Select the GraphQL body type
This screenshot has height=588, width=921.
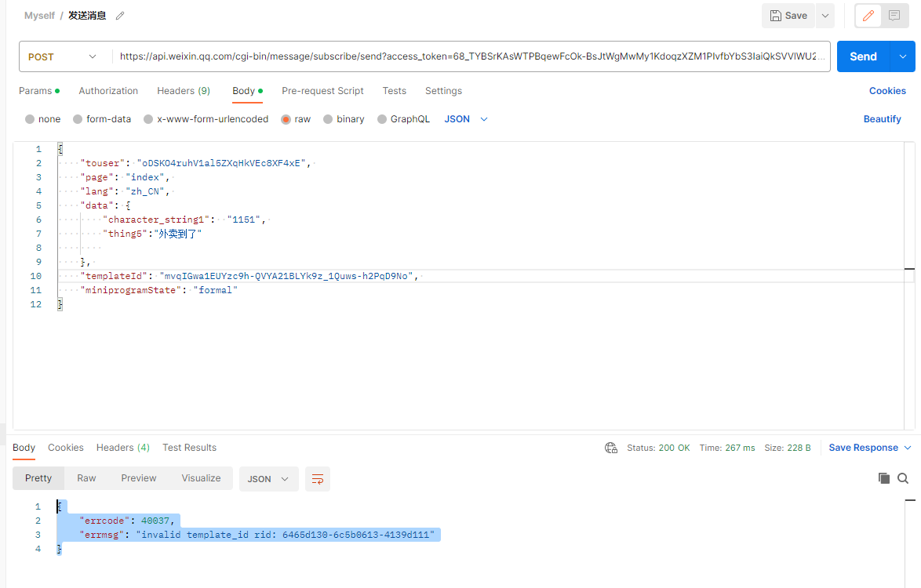pos(403,119)
